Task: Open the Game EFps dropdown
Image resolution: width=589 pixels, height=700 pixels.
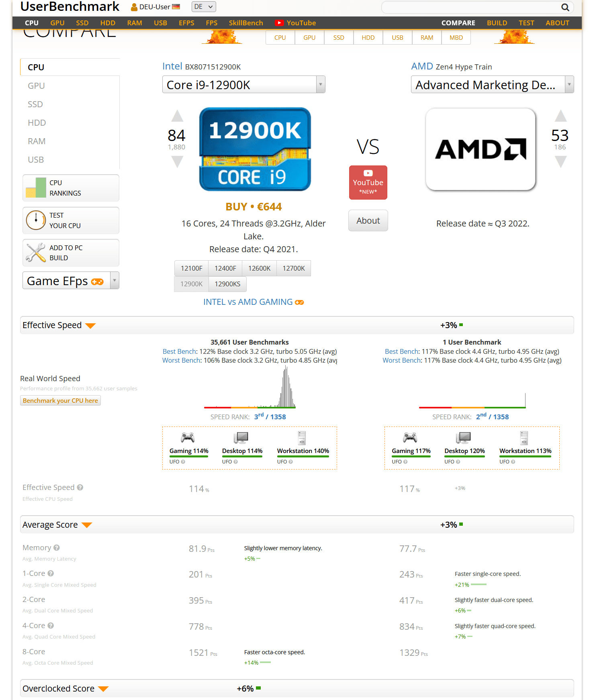Action: click(x=115, y=281)
